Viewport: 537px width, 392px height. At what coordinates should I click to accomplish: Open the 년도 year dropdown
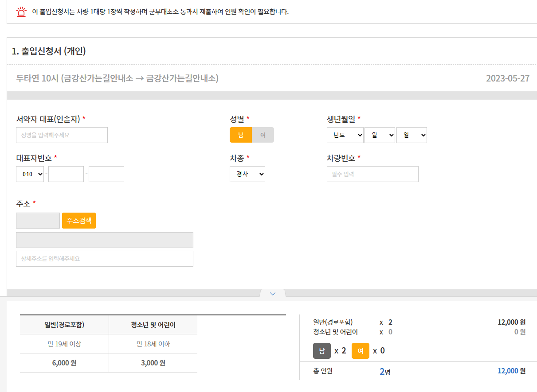pos(345,135)
